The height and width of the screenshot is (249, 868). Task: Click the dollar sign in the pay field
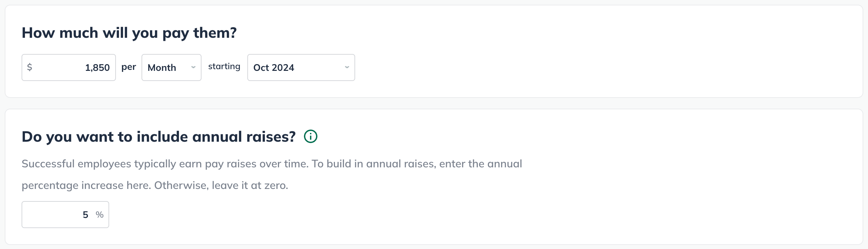pyautogui.click(x=30, y=67)
